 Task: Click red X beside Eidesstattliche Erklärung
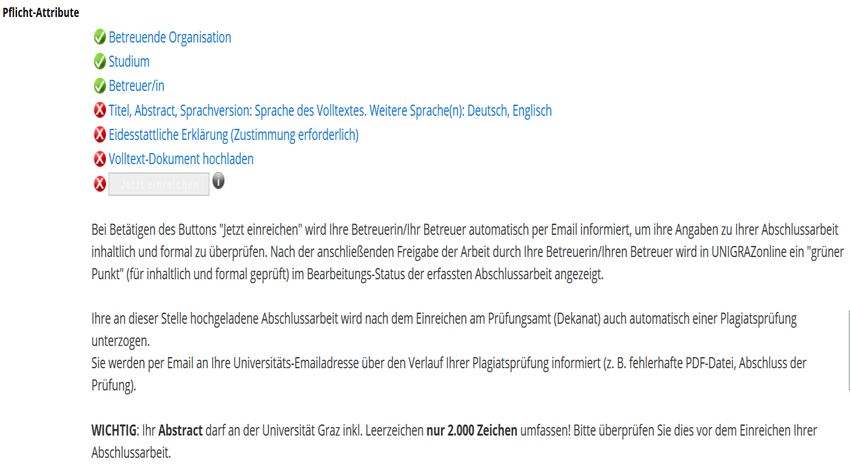[100, 135]
